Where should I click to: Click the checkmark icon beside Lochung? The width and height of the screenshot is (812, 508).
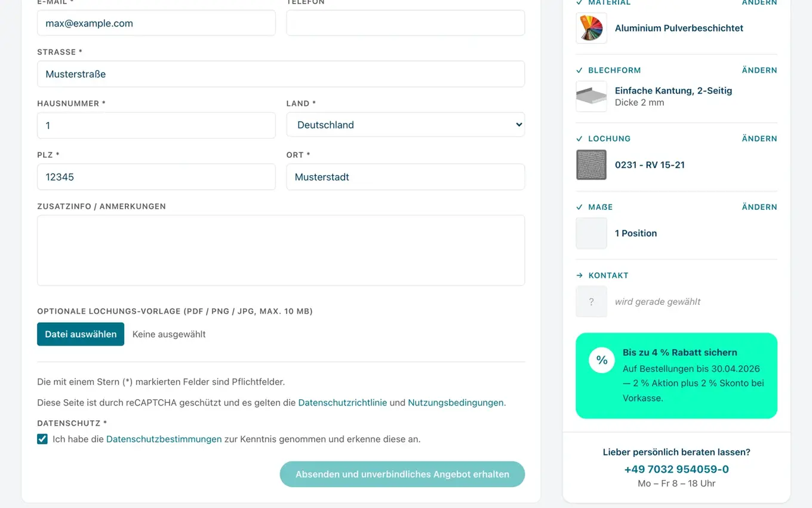579,139
